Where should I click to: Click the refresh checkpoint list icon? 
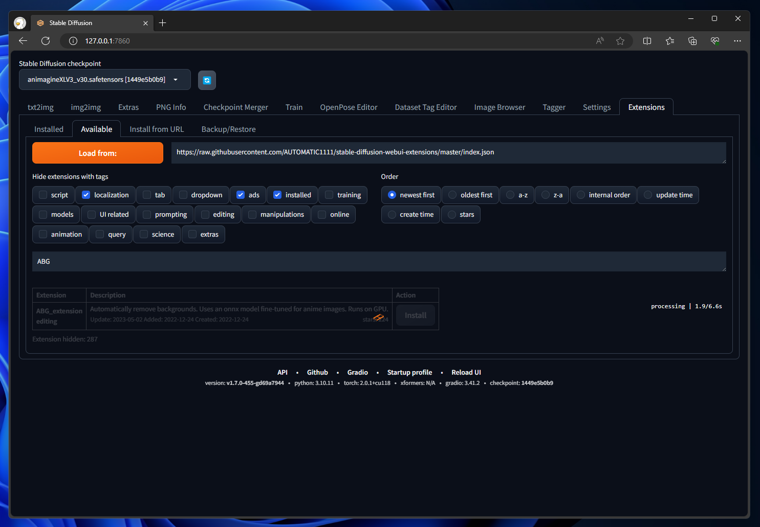(207, 80)
